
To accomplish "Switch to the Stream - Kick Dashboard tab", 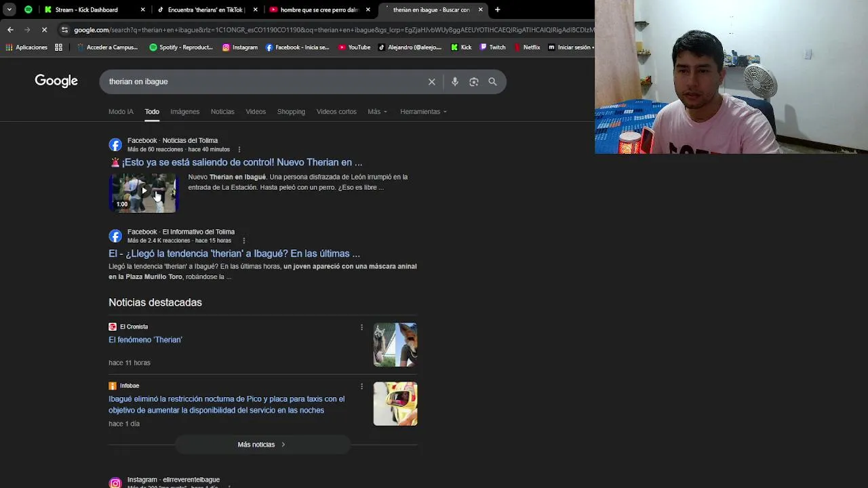I will click(x=94, y=9).
